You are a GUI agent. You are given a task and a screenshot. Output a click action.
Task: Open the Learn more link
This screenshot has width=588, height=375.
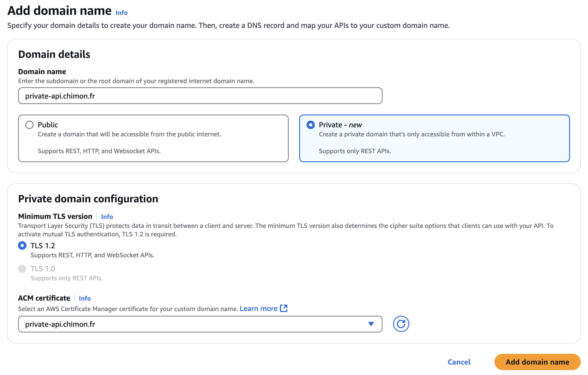click(x=259, y=308)
